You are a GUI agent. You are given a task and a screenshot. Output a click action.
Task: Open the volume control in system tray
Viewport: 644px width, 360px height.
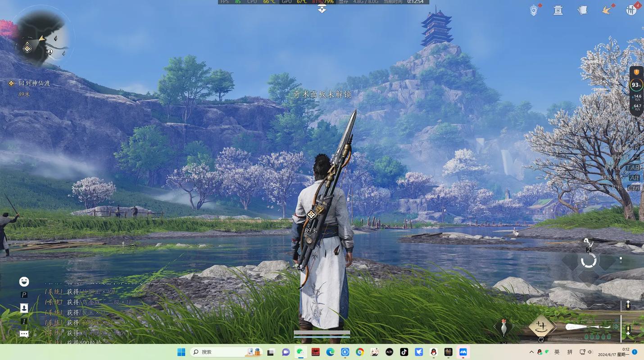(590, 352)
